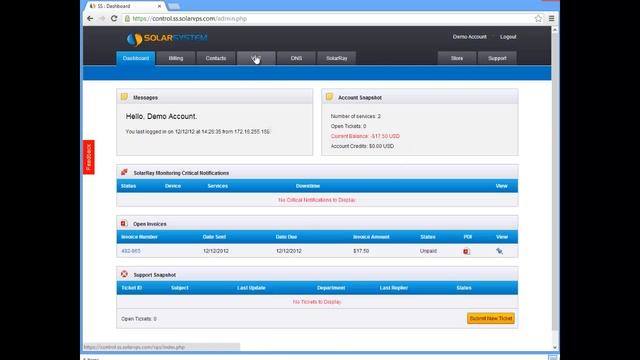Open invoice number 492-865 link
This screenshot has width=640, height=360.
(x=131, y=251)
